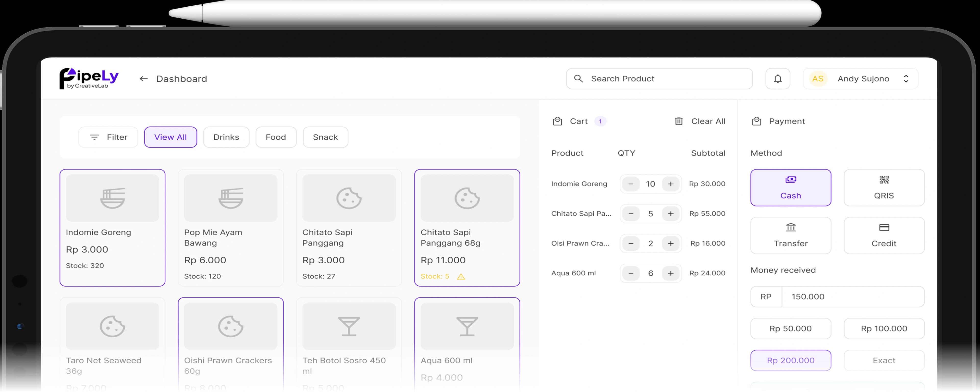Click the Search Product field
Viewport: 980px width, 392px height.
pos(659,79)
